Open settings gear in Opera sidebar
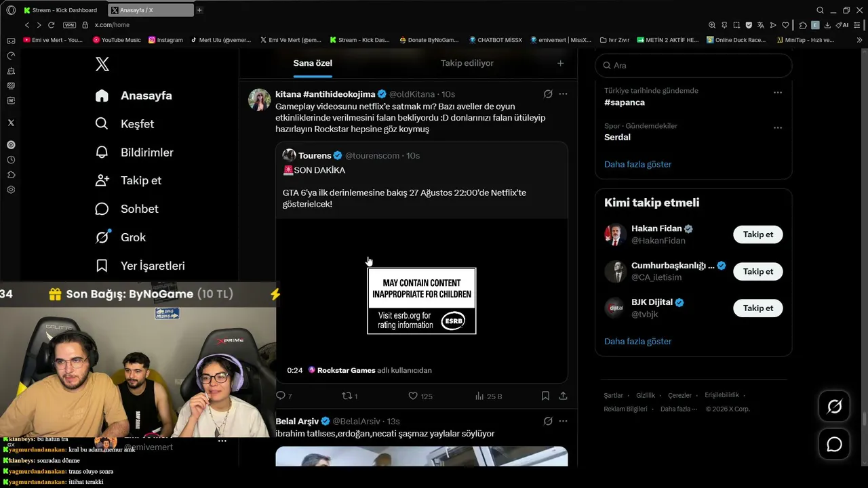 (11, 190)
